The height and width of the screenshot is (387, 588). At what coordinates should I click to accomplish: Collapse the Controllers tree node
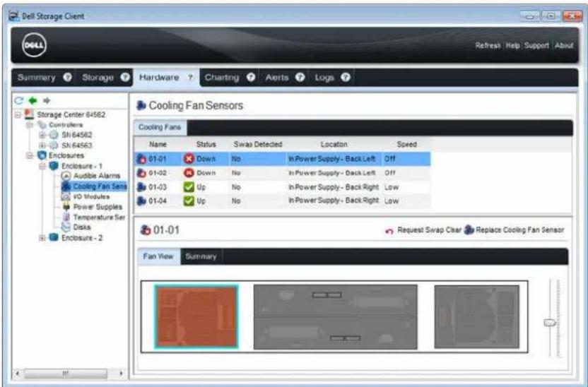click(x=30, y=125)
